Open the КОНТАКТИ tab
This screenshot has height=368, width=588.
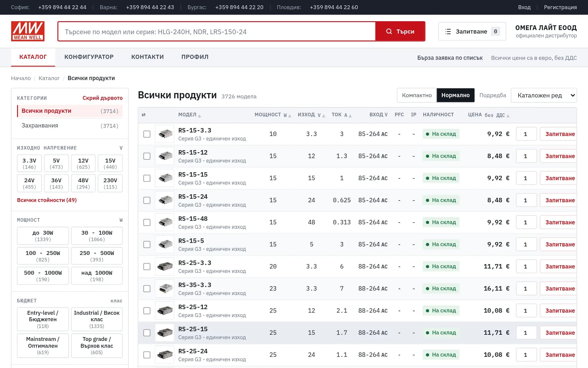[147, 57]
